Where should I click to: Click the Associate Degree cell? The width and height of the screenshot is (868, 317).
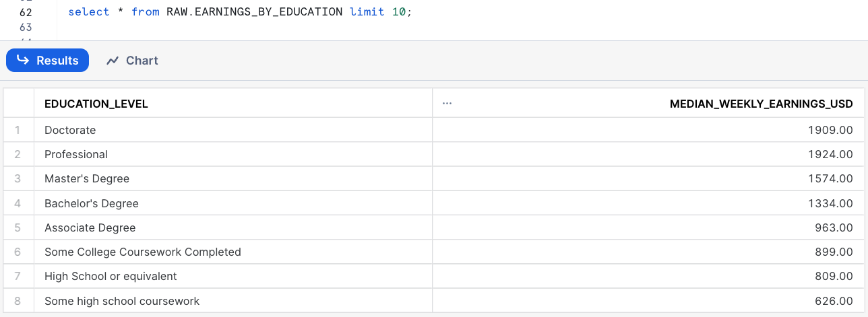pyautogui.click(x=90, y=227)
